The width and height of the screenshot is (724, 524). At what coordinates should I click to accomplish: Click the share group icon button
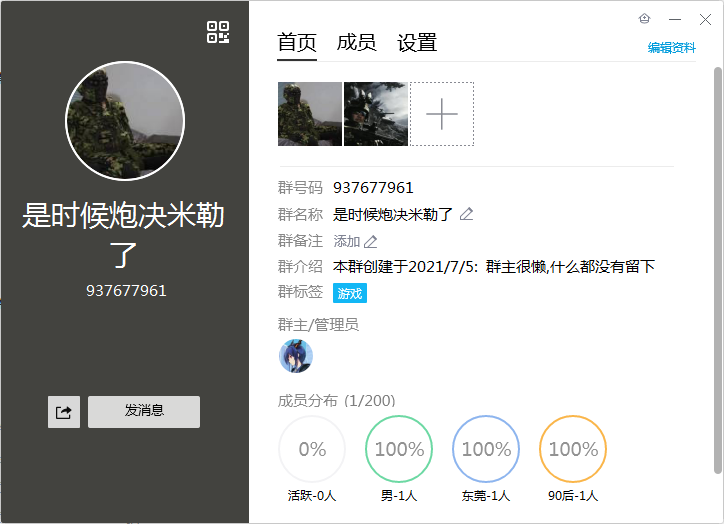(x=64, y=412)
